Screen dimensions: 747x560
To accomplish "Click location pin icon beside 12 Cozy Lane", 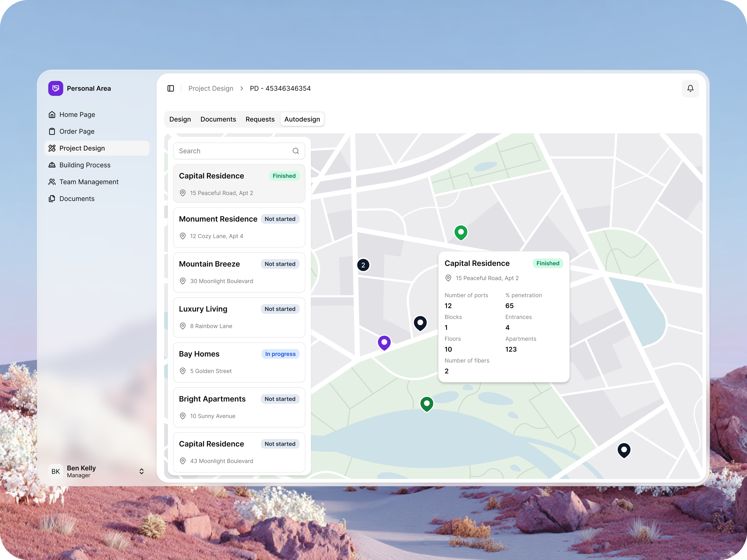I will pos(183,236).
